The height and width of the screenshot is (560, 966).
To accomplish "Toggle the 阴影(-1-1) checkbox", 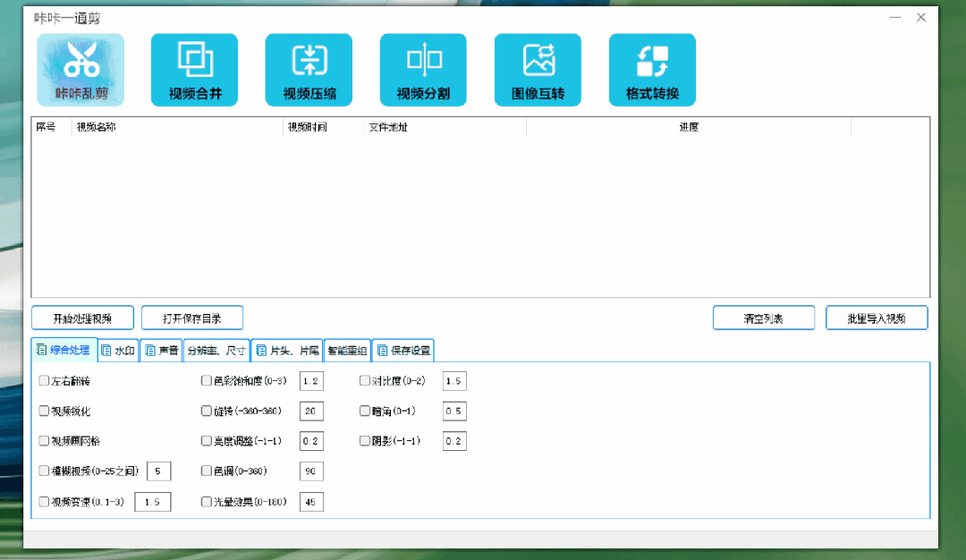I will 365,440.
